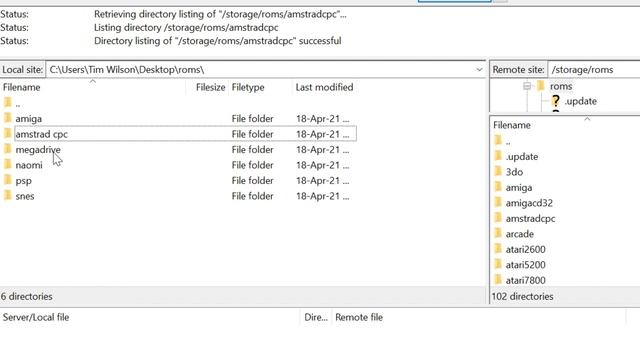Click the Direction queue column header
The width and height of the screenshot is (640, 360).
click(x=316, y=318)
